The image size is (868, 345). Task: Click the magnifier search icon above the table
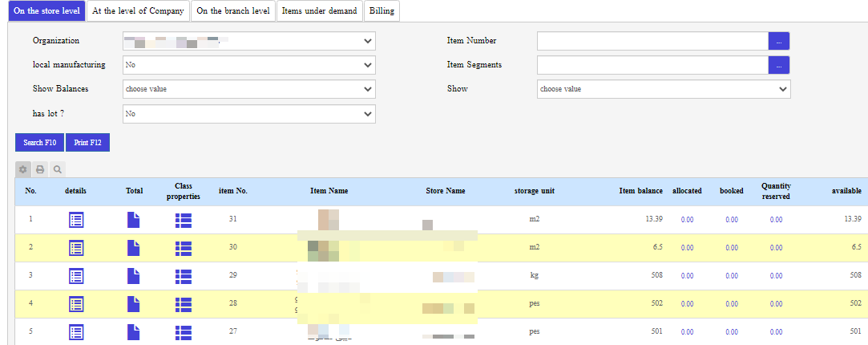point(57,169)
